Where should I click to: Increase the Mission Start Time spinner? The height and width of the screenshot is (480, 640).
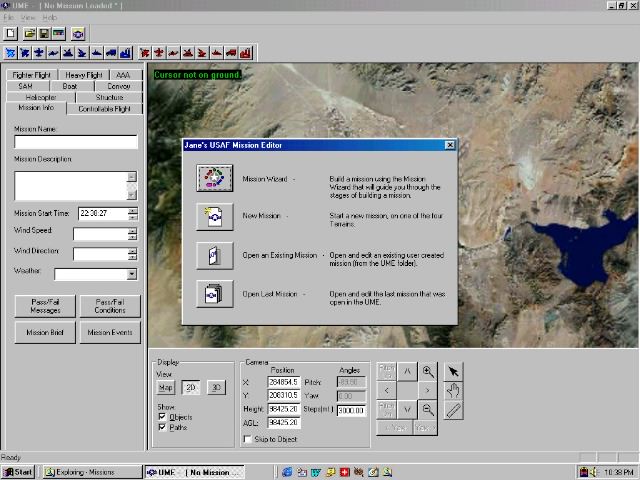[x=133, y=210]
